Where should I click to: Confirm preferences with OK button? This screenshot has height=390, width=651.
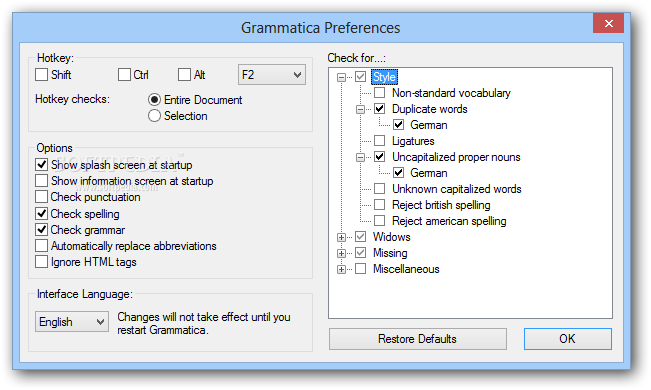pos(568,339)
